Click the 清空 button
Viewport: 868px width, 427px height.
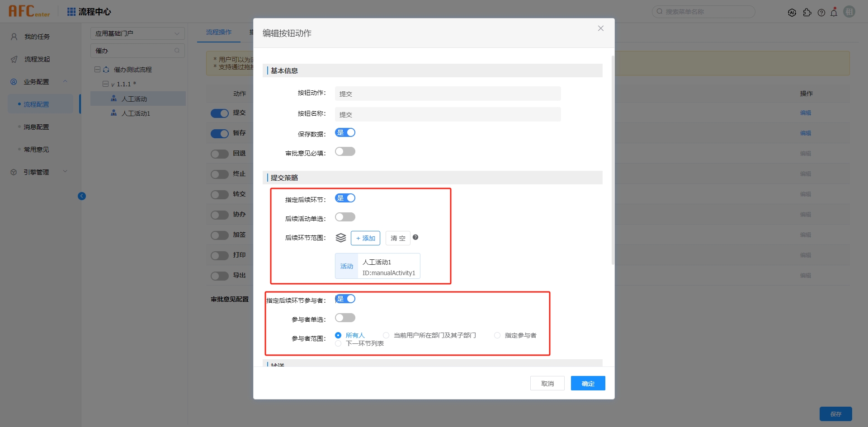coord(398,238)
